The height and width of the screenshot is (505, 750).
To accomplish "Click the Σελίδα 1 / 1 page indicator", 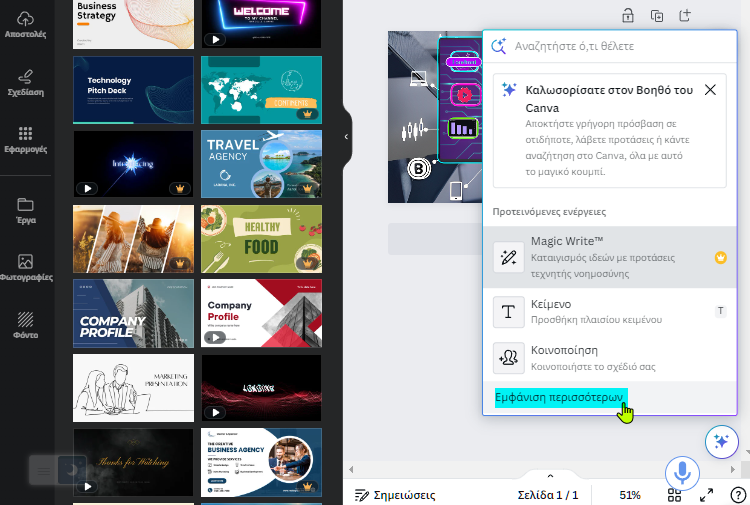I will coord(547,495).
